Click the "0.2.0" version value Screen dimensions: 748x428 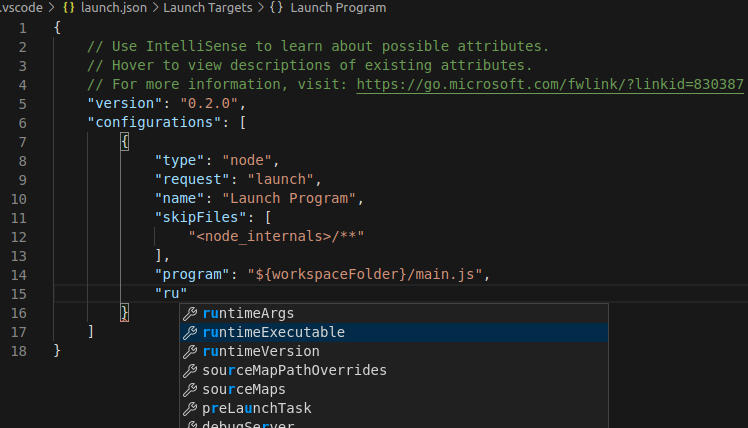pyautogui.click(x=208, y=103)
